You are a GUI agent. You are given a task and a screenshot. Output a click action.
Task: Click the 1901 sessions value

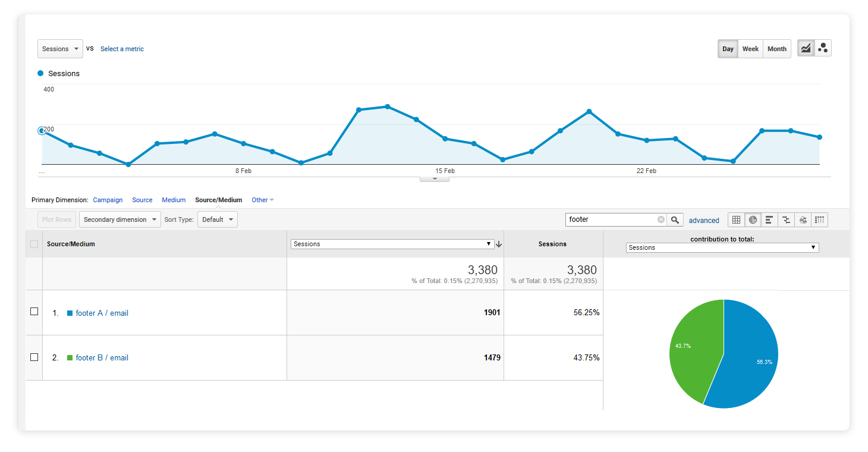(492, 312)
